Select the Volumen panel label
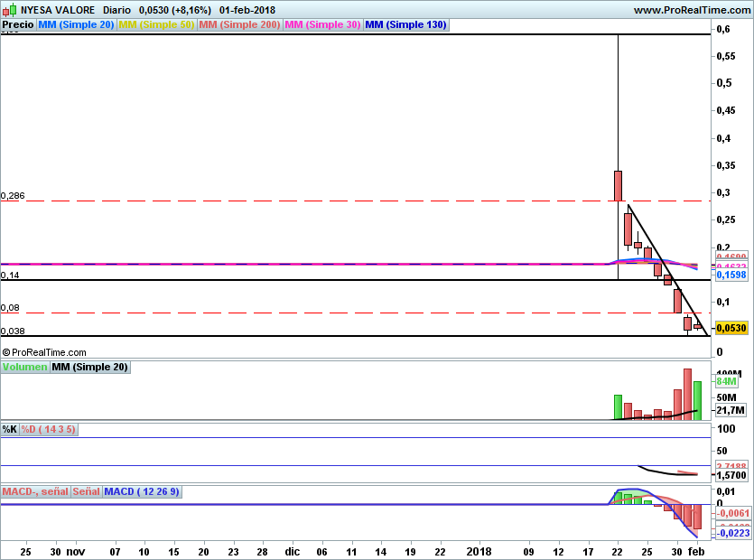This screenshot has width=754, height=560. coord(24,368)
